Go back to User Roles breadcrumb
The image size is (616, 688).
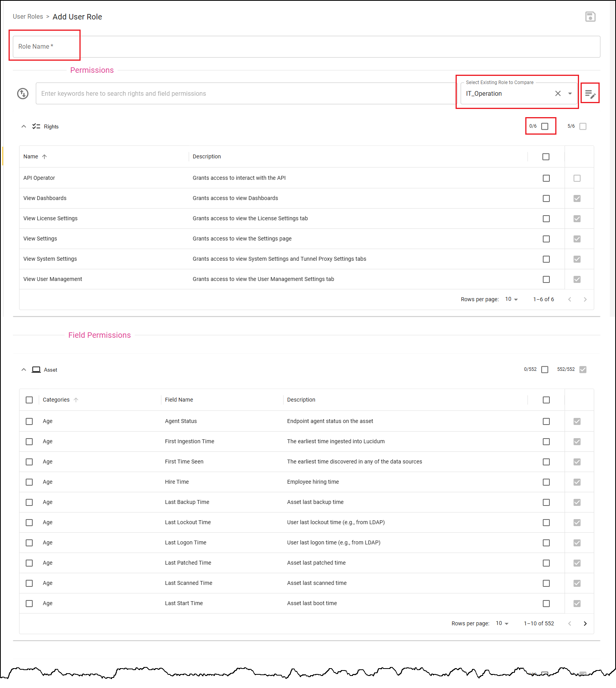28,16
